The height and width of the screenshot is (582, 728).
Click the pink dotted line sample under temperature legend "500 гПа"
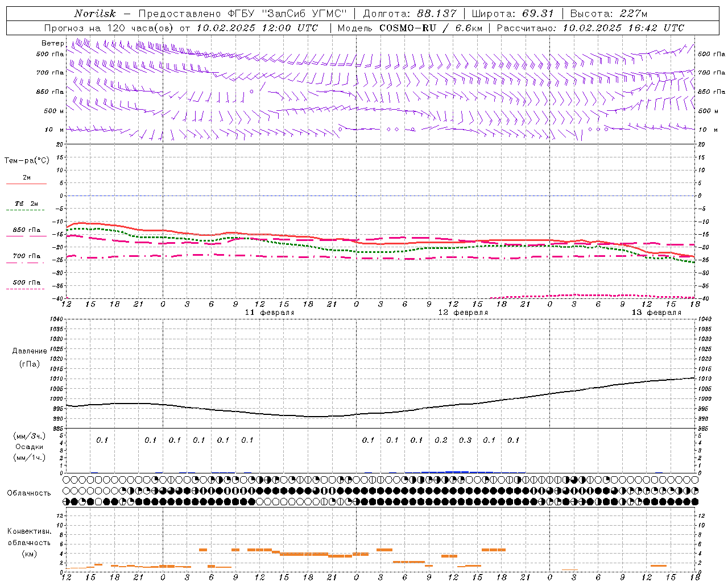coord(26,289)
